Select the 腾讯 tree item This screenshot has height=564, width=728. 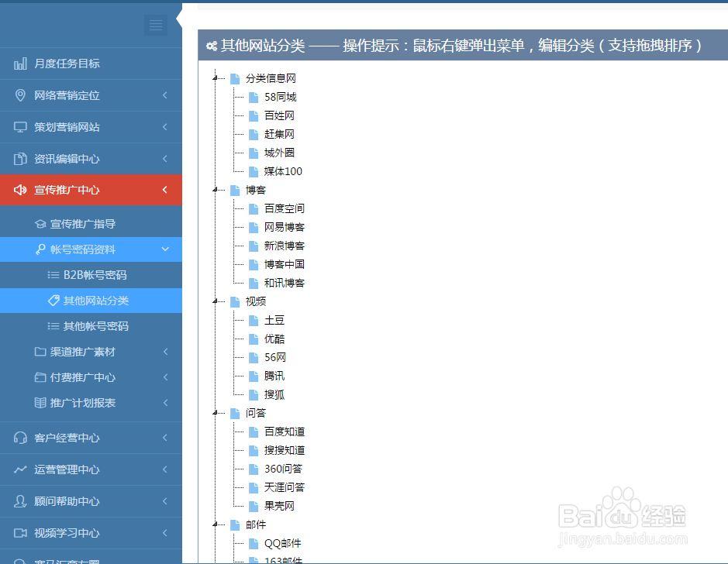coord(274,377)
